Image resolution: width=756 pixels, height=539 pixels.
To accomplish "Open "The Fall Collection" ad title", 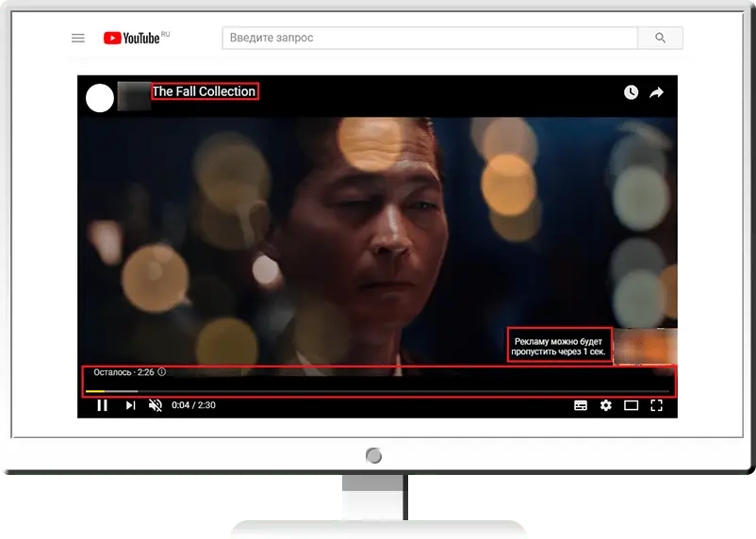I will pos(204,91).
